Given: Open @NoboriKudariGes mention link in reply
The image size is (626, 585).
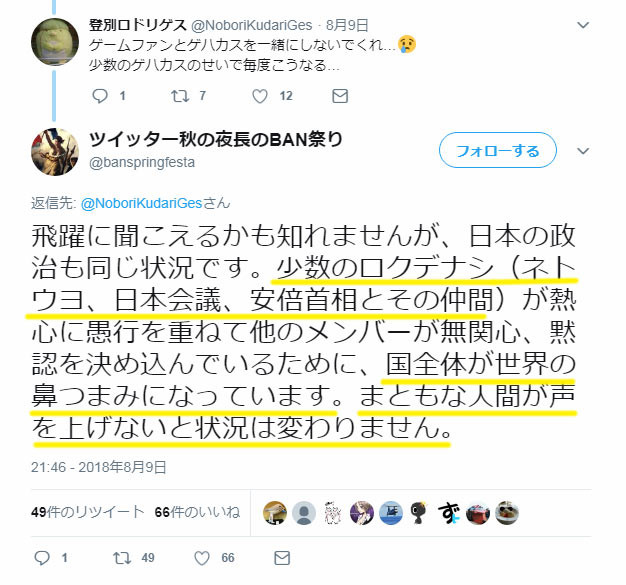Looking at the screenshot, I should click(x=141, y=203).
